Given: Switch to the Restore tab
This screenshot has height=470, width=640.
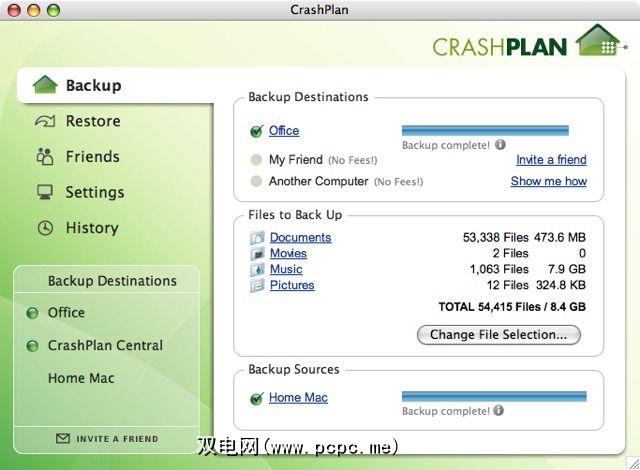Looking at the screenshot, I should click(x=93, y=121).
